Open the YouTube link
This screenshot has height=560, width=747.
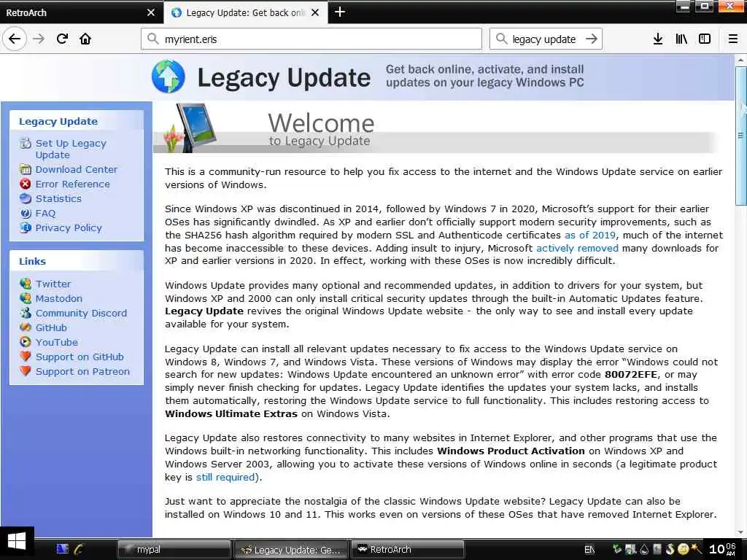coord(57,343)
